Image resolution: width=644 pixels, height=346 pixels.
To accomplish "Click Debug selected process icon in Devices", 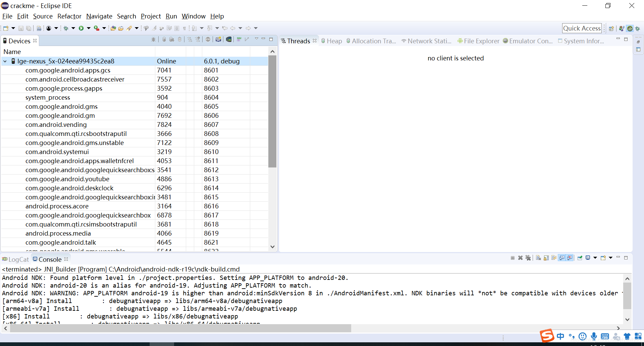I will click(x=154, y=39).
